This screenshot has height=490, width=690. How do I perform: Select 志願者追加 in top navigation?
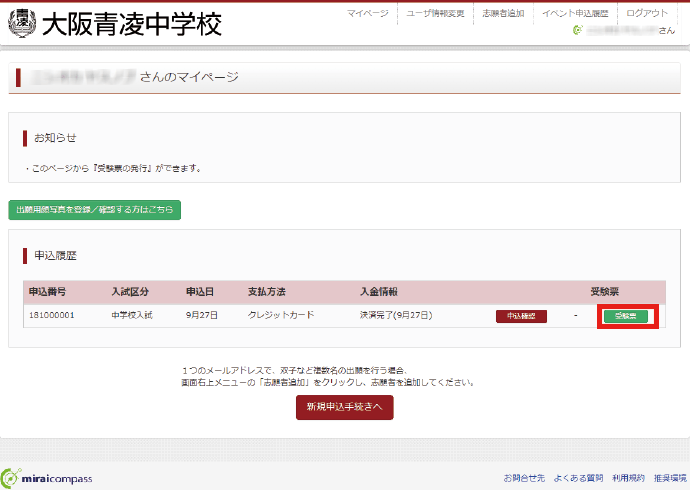(x=503, y=14)
